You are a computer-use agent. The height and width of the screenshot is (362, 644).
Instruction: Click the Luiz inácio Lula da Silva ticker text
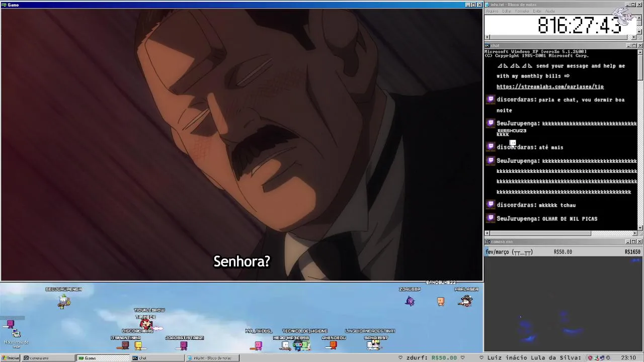tap(533, 358)
